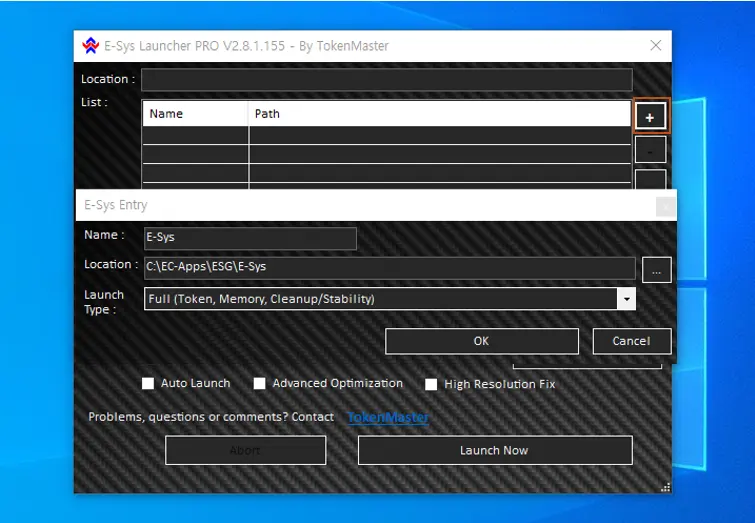Enable the Auto Launch checkbox
755x523 pixels.
click(x=148, y=383)
